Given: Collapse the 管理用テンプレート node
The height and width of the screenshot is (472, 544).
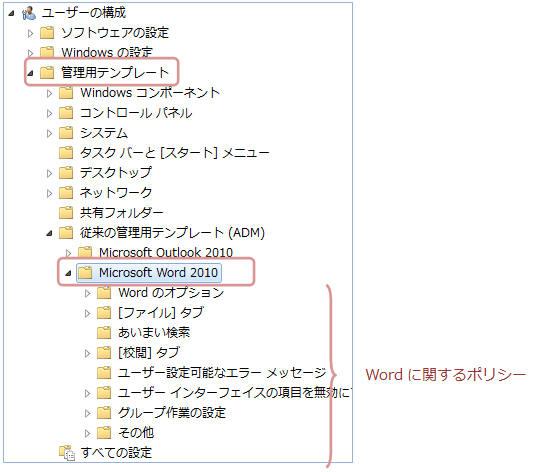Looking at the screenshot, I should [x=31, y=73].
